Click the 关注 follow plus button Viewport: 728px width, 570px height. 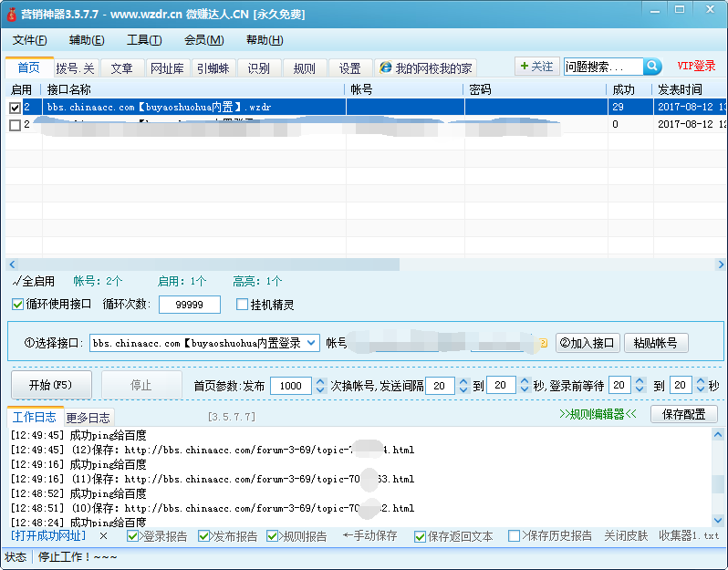536,67
